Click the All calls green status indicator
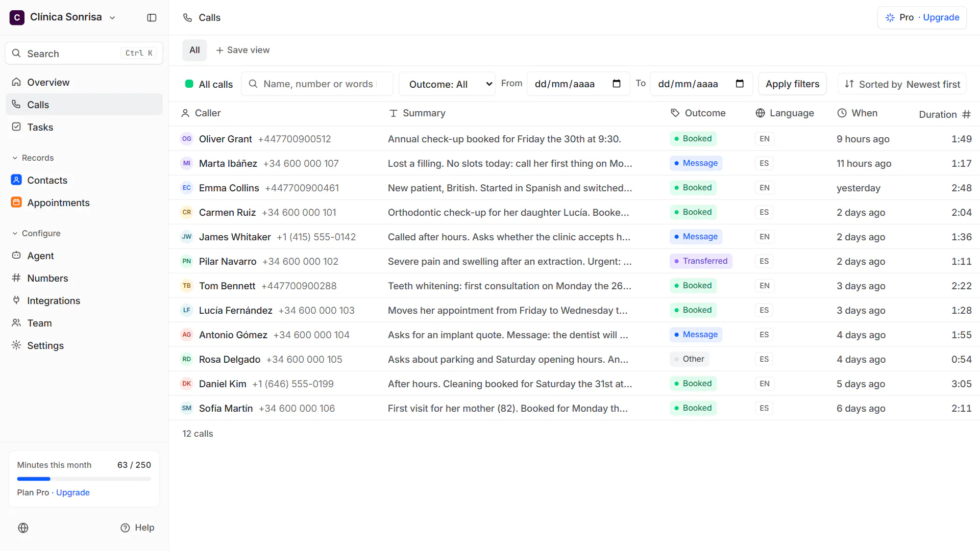The height and width of the screenshot is (551, 980). coord(189,84)
